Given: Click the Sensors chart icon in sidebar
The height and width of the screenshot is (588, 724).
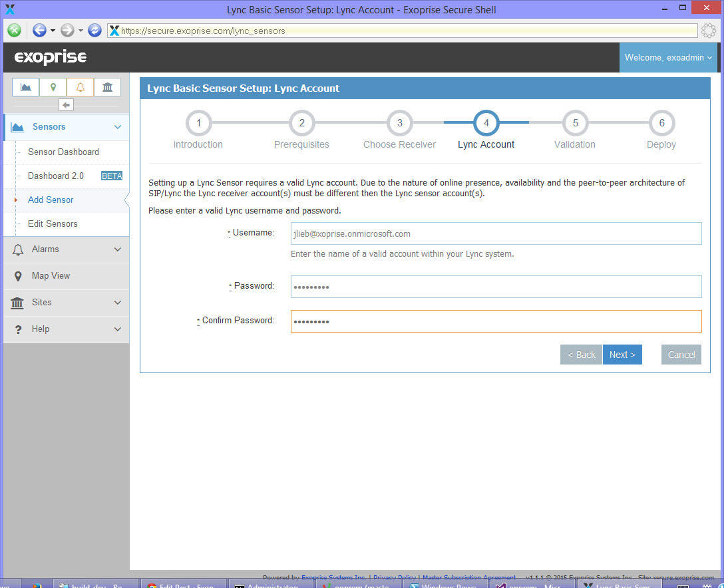Looking at the screenshot, I should point(17,127).
